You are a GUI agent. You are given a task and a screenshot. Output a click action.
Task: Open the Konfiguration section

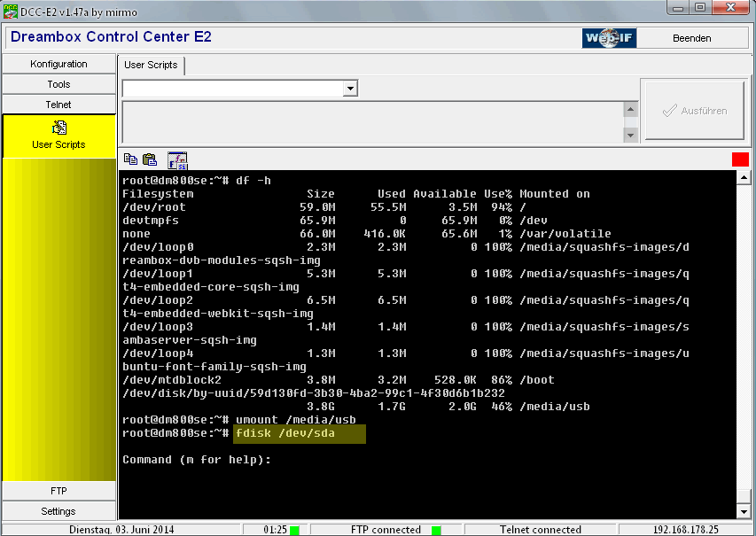58,64
